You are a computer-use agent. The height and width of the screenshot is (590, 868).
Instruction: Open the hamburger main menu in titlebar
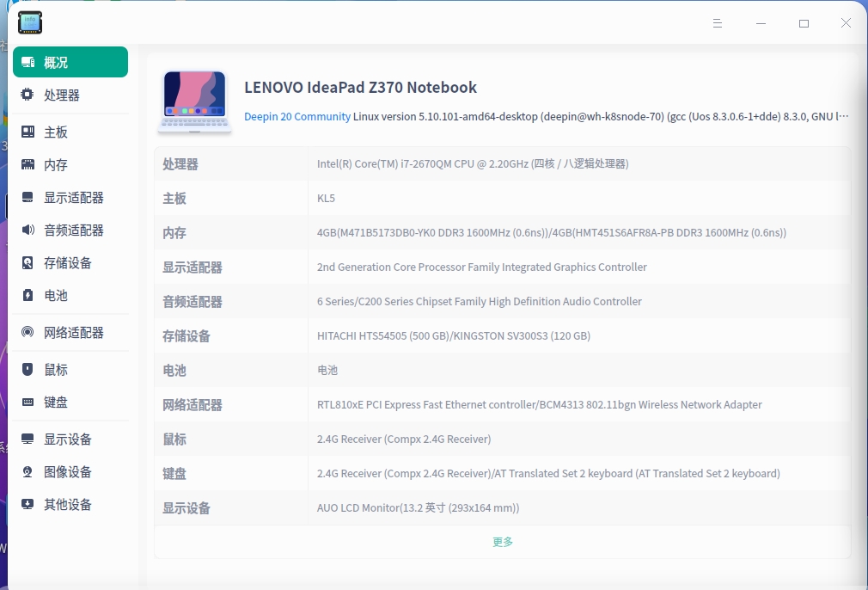click(x=718, y=23)
